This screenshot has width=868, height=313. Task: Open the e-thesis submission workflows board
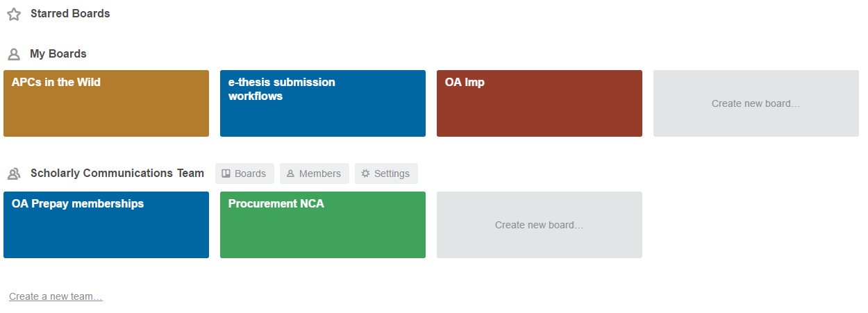[323, 103]
